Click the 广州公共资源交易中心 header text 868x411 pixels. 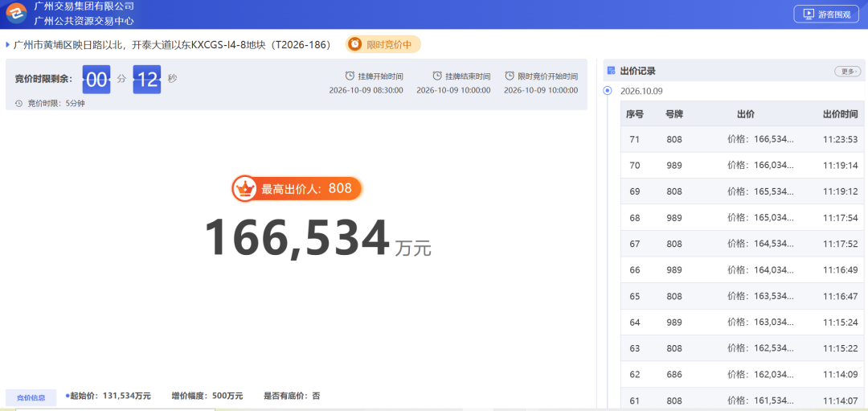coord(84,21)
